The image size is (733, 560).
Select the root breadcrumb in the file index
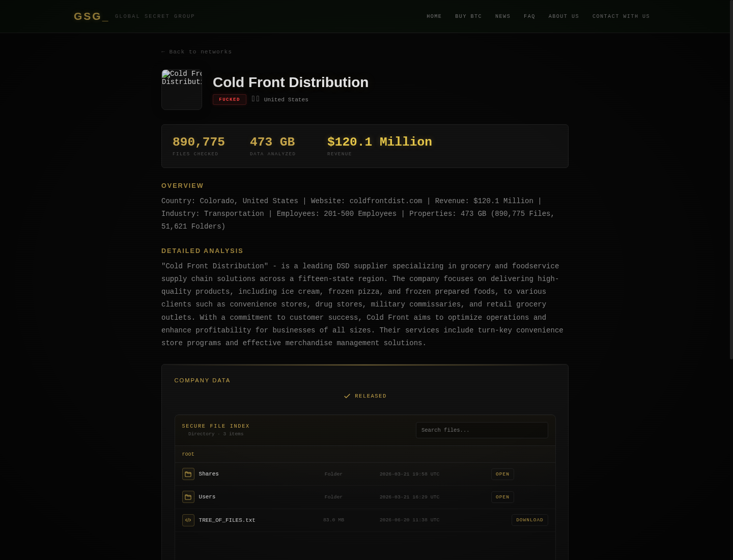[x=188, y=454]
